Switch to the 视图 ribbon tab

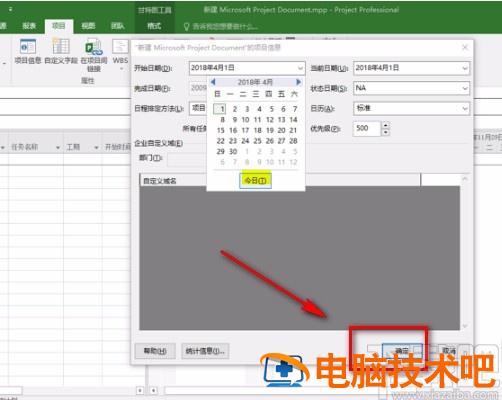(88, 26)
